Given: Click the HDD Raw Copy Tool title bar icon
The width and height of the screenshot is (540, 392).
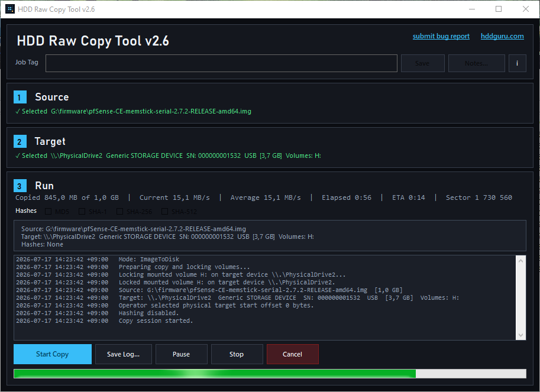Looking at the screenshot, I should 10,9.
